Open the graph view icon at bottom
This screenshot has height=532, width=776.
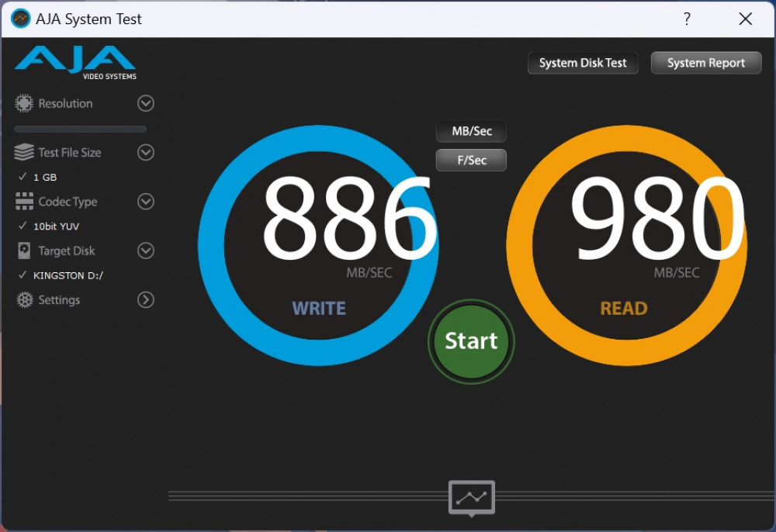tap(472, 498)
